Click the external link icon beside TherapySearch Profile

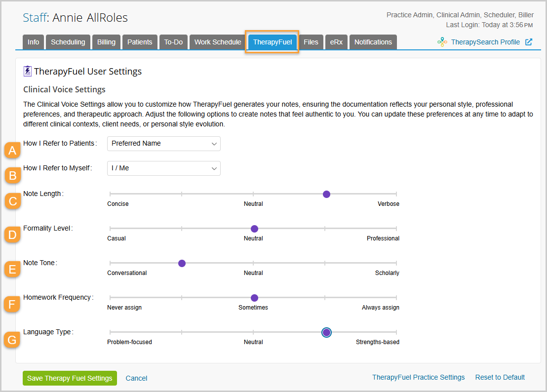(529, 42)
